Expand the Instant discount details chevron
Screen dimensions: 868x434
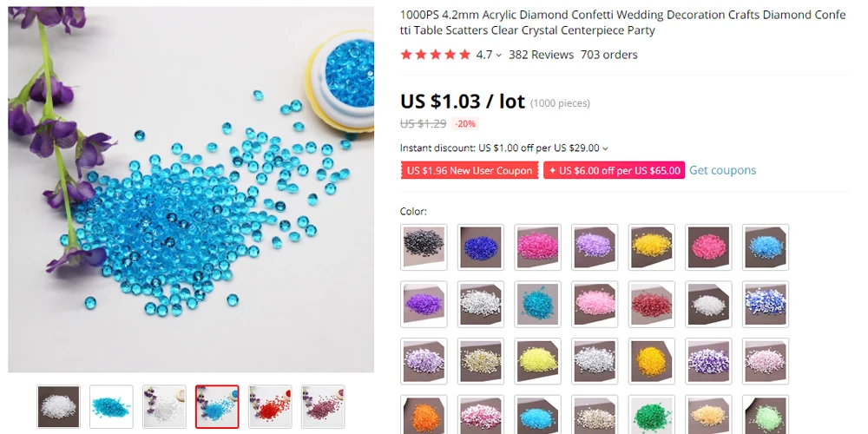(605, 148)
